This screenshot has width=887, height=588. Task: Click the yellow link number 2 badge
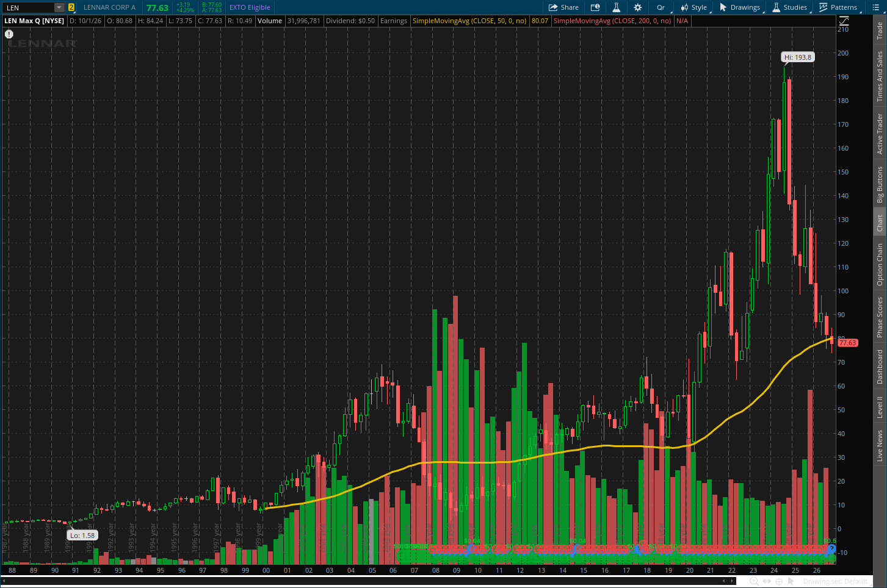coord(71,7)
